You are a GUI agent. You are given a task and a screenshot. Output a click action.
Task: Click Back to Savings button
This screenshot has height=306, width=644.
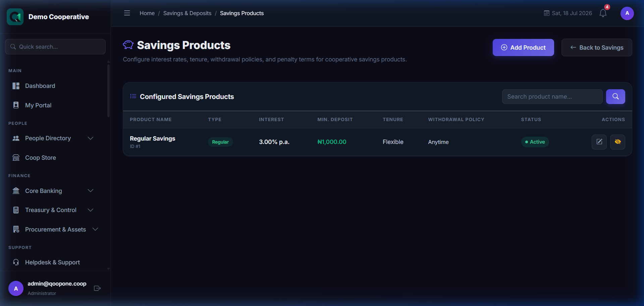pos(597,48)
